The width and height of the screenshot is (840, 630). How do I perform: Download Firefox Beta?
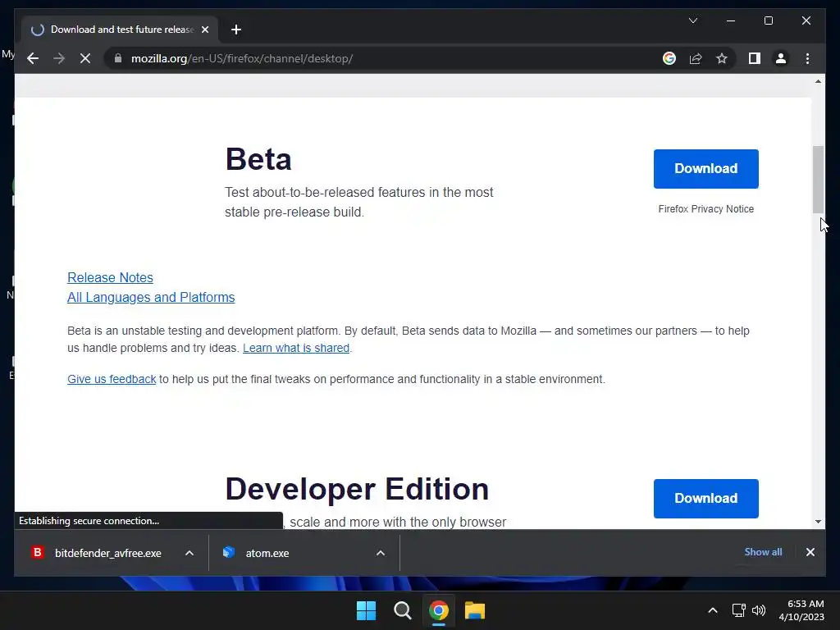(705, 169)
